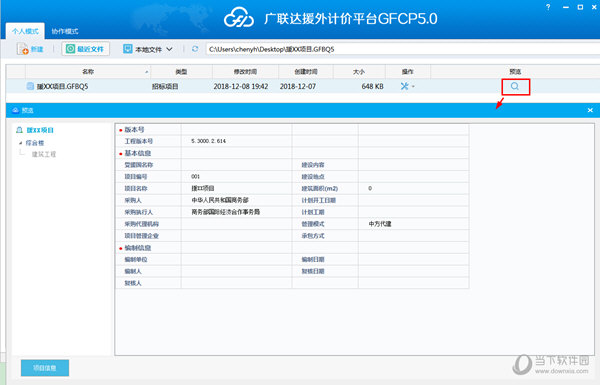Select the 援XX项目 root tree node
The width and height of the screenshot is (600, 385).
coord(40,130)
